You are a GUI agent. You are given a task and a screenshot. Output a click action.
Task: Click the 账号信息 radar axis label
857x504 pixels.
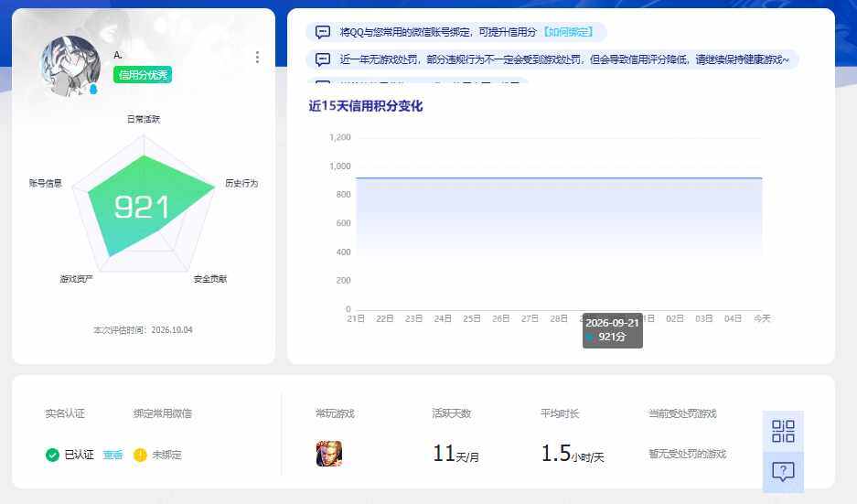46,183
